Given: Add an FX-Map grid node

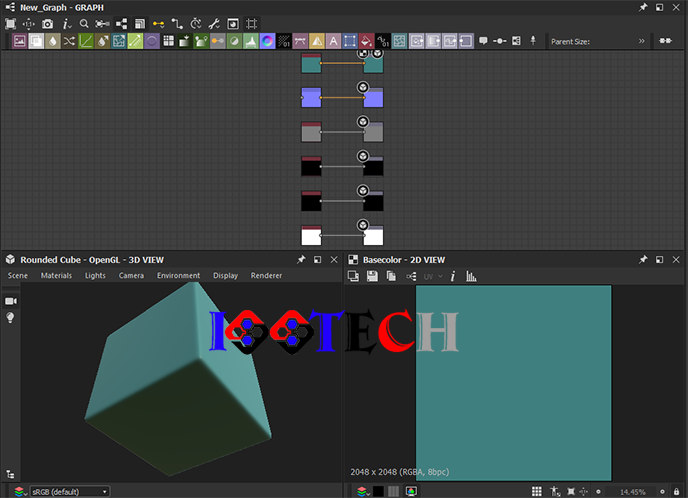Looking at the screenshot, I should (x=168, y=41).
